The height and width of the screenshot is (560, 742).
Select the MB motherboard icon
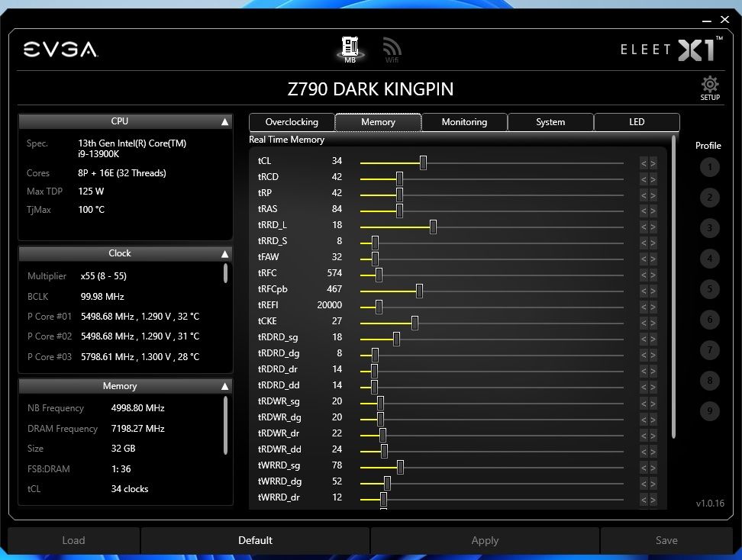click(x=350, y=50)
